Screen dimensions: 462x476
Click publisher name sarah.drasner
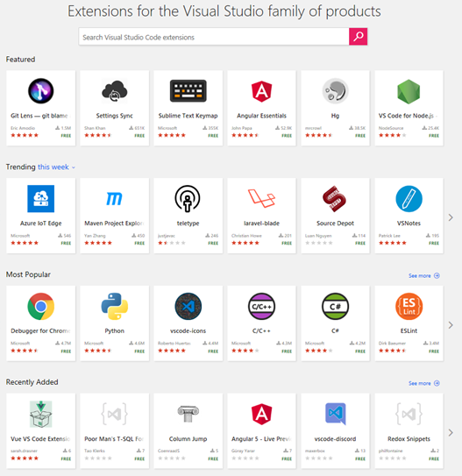click(24, 451)
